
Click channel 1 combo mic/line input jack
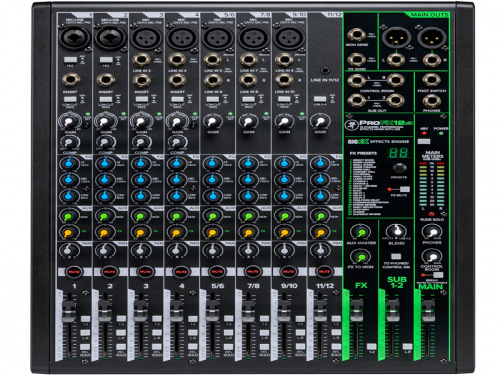(74, 37)
